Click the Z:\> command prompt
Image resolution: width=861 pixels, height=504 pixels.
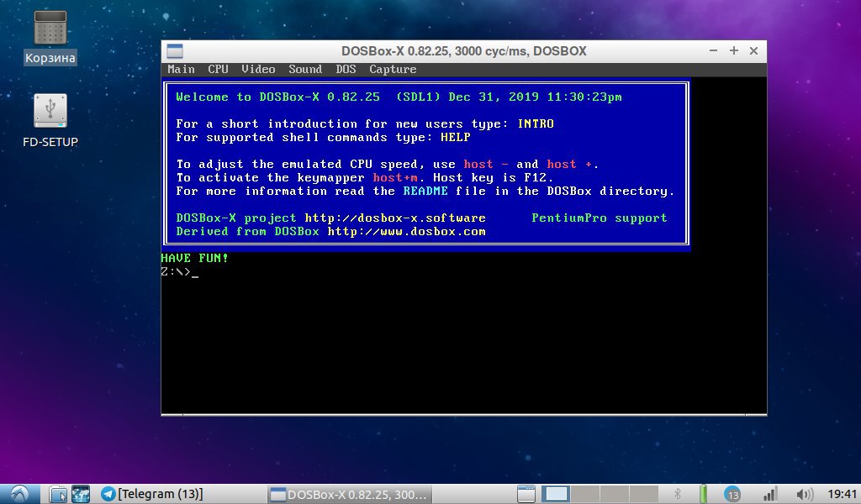[176, 271]
